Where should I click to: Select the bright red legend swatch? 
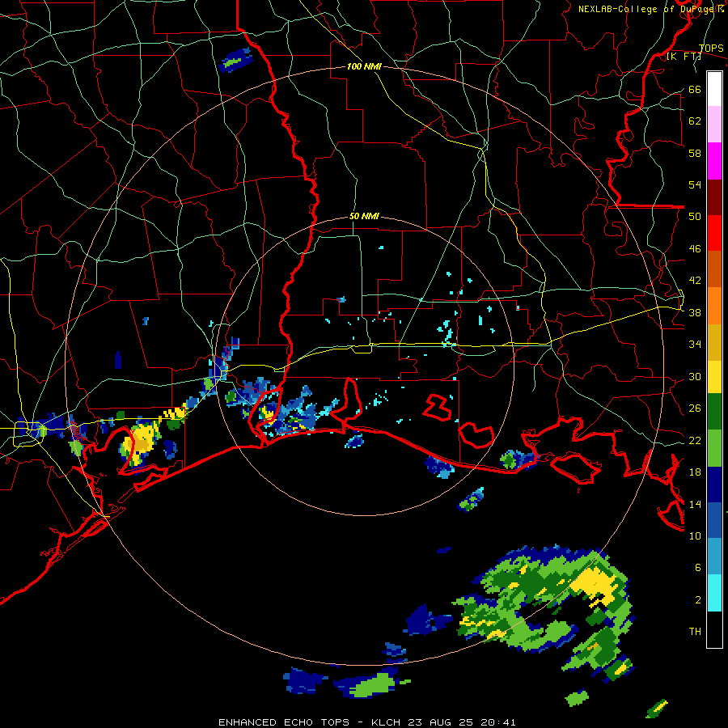click(x=714, y=233)
